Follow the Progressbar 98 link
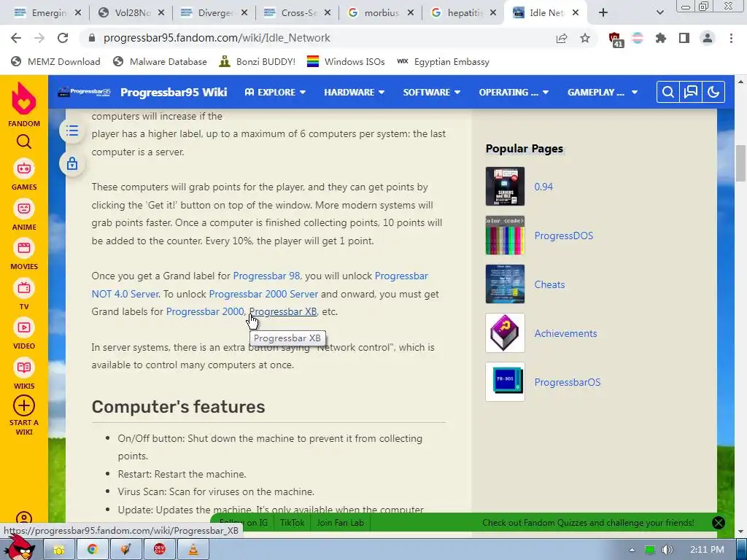 266,276
